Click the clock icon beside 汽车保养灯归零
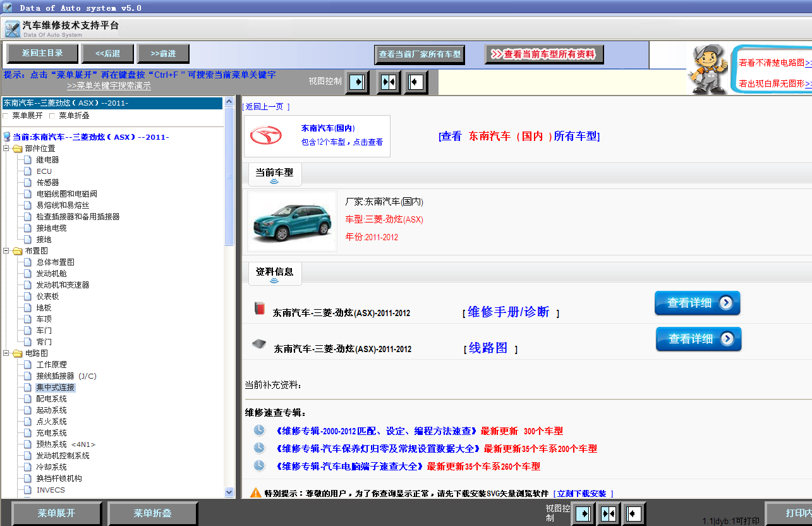The height and width of the screenshot is (526, 812). coord(259,448)
